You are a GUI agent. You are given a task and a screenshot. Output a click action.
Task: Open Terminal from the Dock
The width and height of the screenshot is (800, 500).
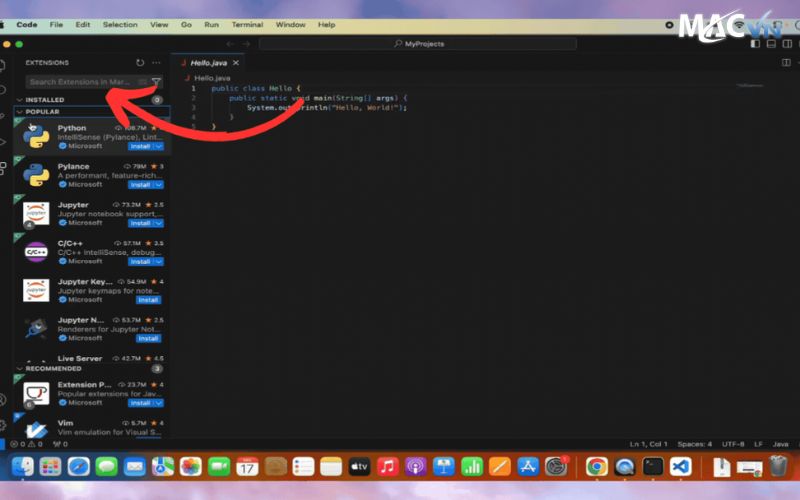tap(653, 466)
